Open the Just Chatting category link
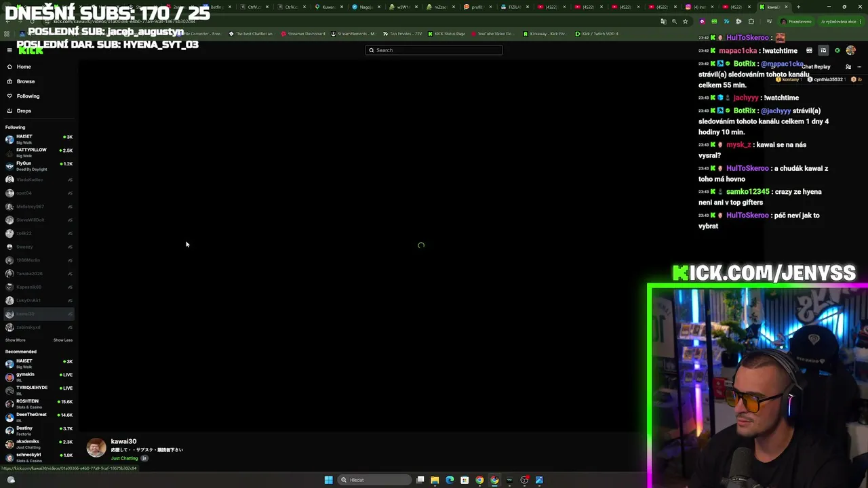868x488 pixels. (124, 458)
